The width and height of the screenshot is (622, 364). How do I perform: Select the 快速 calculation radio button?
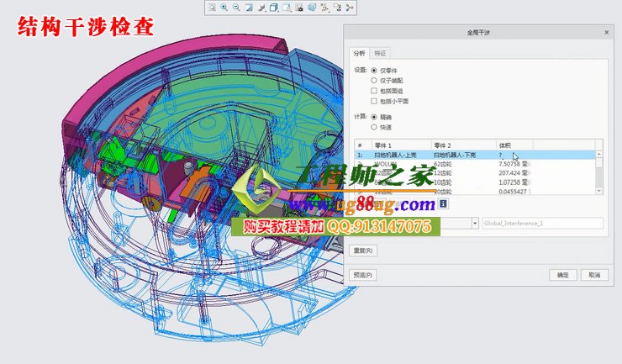[x=374, y=127]
